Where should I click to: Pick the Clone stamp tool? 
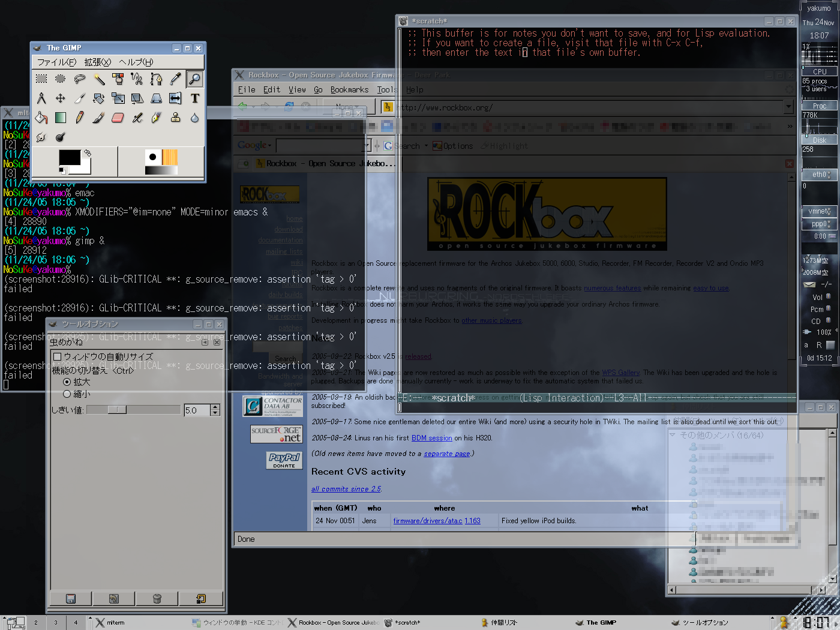tap(176, 117)
